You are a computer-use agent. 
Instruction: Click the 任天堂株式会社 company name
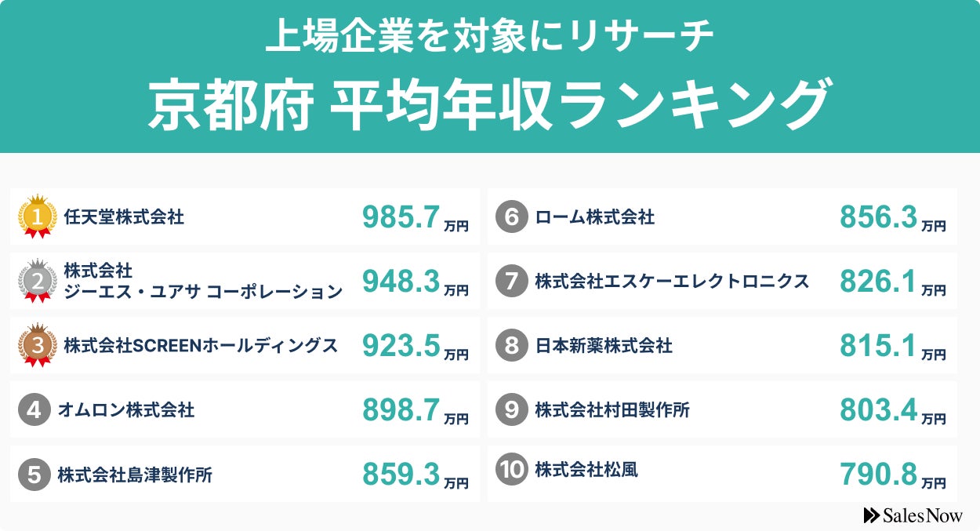pyautogui.click(x=125, y=217)
